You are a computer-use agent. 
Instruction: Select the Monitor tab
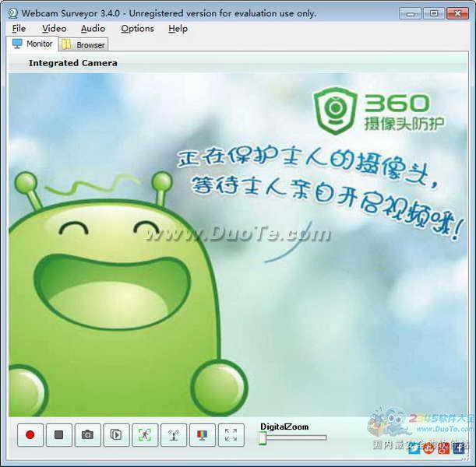33,44
